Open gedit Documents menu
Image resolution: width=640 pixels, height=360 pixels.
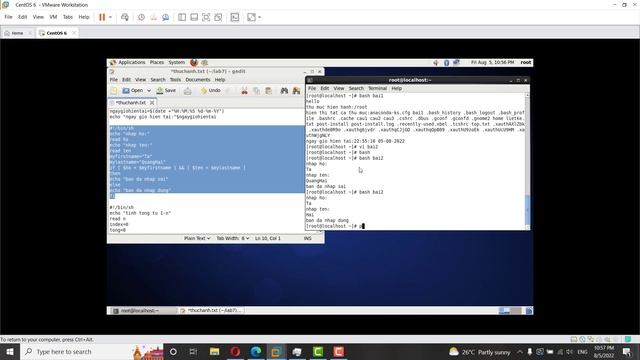point(198,80)
